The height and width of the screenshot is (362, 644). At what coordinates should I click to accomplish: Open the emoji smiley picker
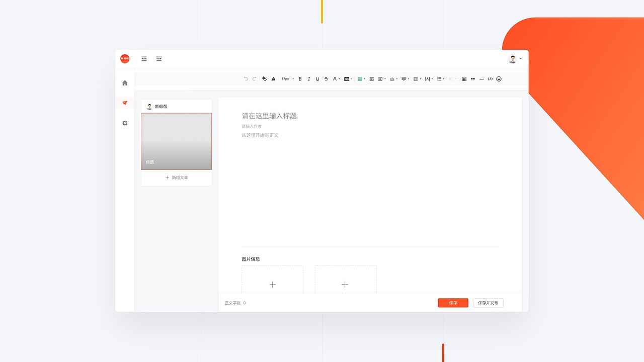pyautogui.click(x=499, y=79)
